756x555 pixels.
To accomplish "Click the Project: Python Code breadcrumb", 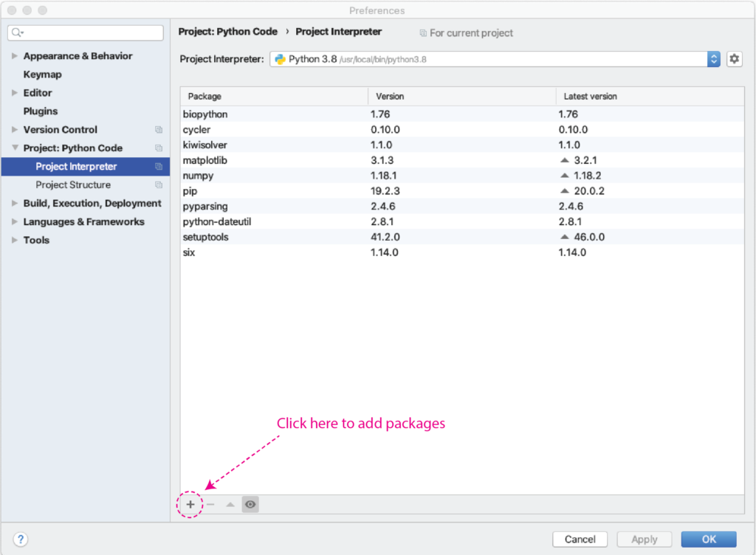I will [x=228, y=32].
